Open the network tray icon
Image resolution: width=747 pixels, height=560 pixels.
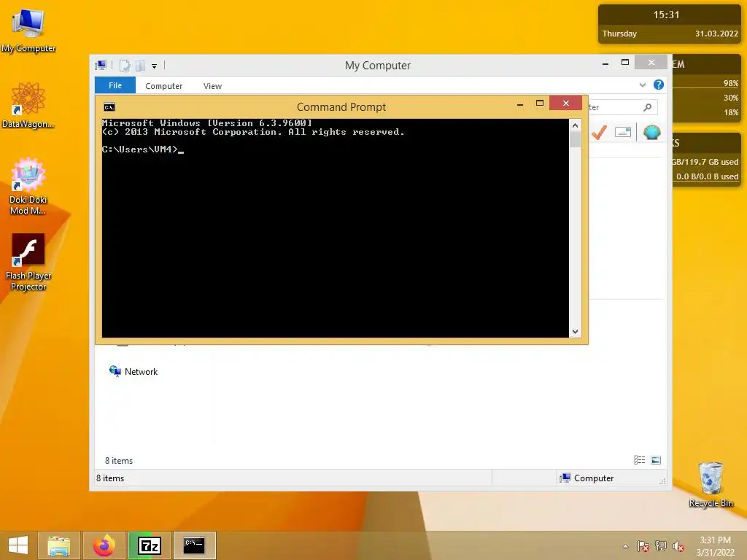coord(661,546)
